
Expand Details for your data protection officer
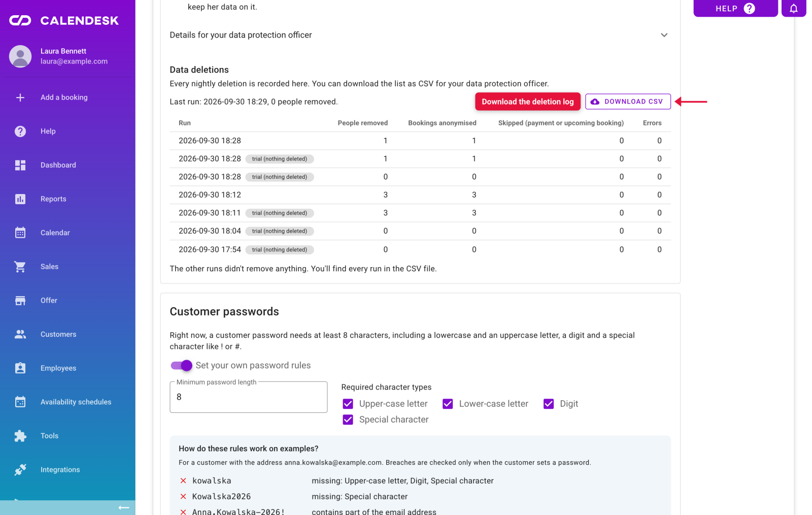420,35
